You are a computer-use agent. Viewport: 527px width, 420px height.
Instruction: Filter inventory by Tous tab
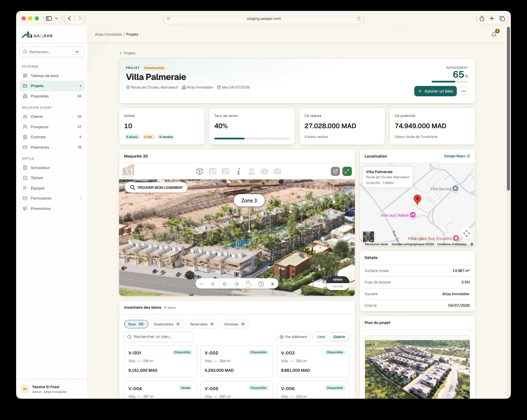coord(136,324)
